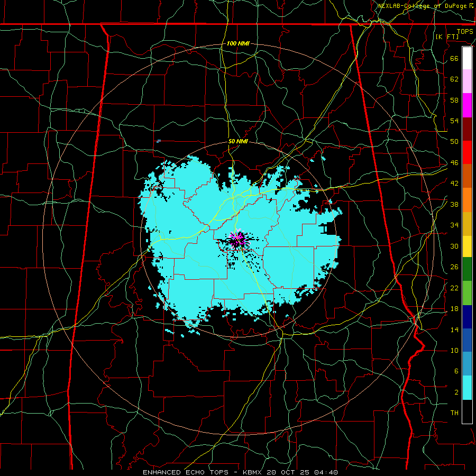The width and height of the screenshot is (476, 476).
Task: Select the dark green legend swatch
Action: 467,269
